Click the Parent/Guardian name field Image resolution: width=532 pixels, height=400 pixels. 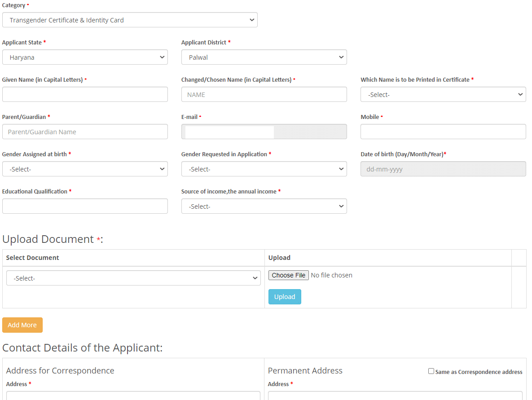pos(85,132)
